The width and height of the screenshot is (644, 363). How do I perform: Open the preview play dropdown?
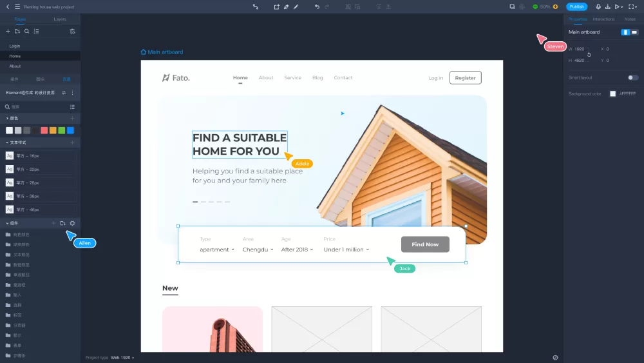618,6
